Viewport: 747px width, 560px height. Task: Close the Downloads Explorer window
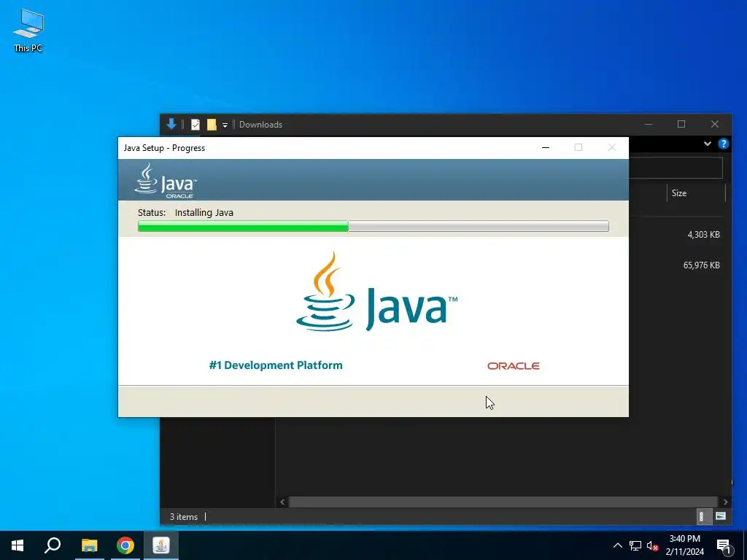pos(715,124)
